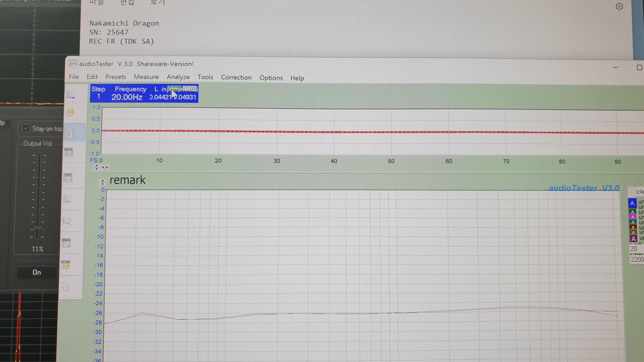Screen dimensions: 644x362
Task: Toggle the generator On button
Action: (x=37, y=272)
